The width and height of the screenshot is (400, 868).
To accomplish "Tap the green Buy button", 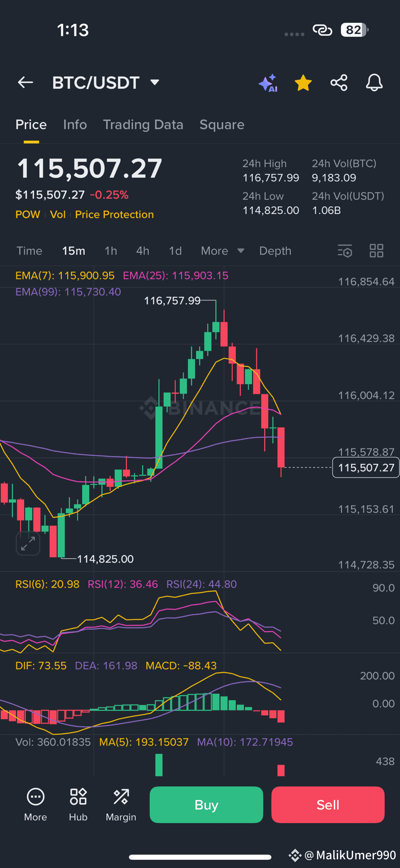I will (206, 805).
